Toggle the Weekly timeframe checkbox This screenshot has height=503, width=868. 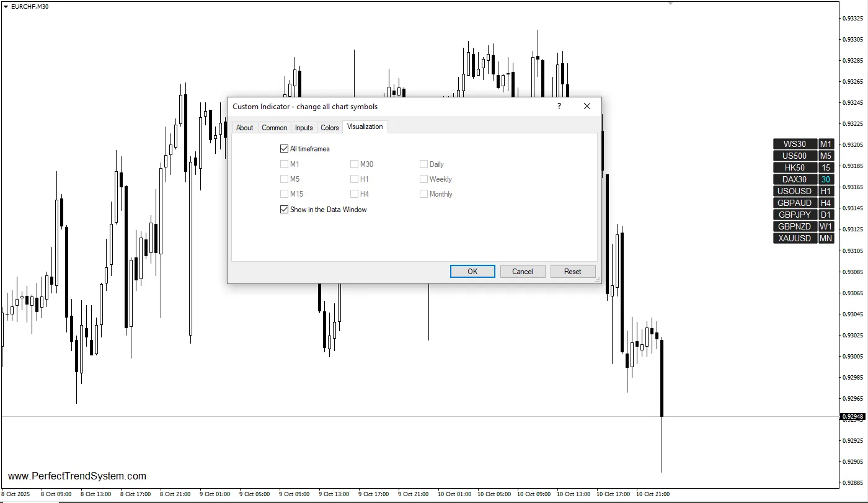423,179
